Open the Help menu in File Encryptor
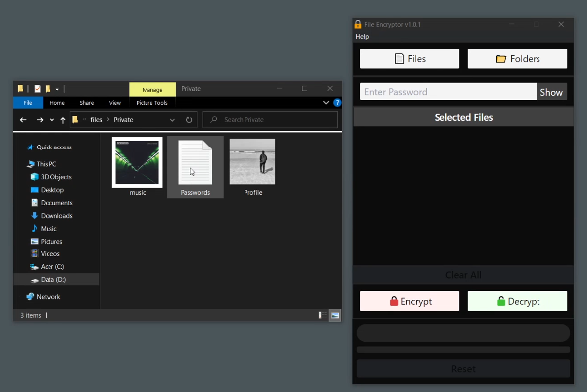587x392 pixels. click(x=362, y=37)
